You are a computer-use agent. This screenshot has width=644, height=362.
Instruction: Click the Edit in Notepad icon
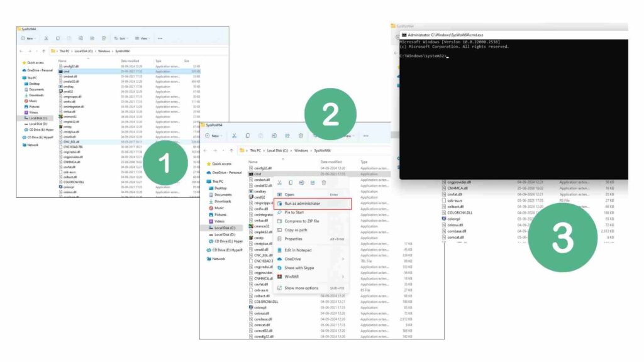[279, 250]
